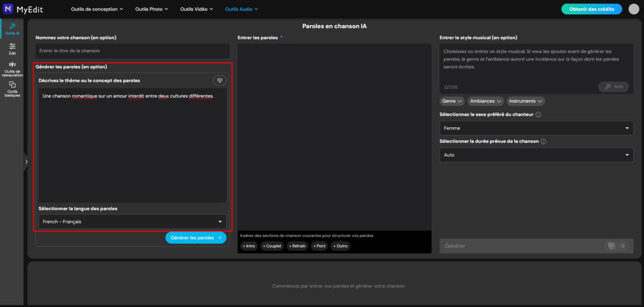Click the user avatar circle
This screenshot has width=644, height=307.
tap(634, 9)
